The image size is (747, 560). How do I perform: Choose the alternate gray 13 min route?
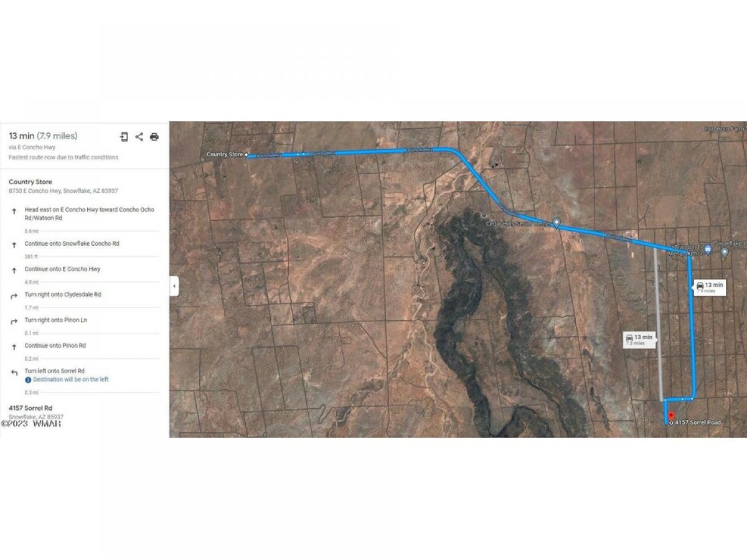pos(639,340)
